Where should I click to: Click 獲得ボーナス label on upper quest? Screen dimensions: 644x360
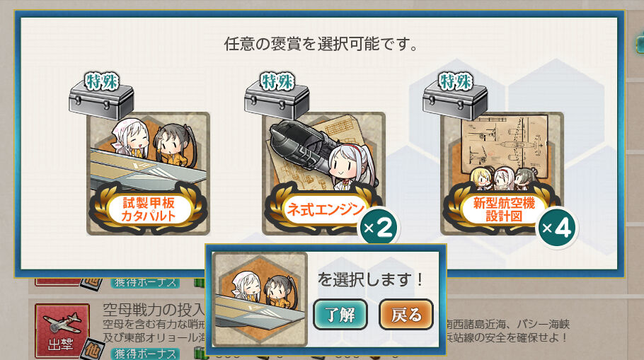145,282
